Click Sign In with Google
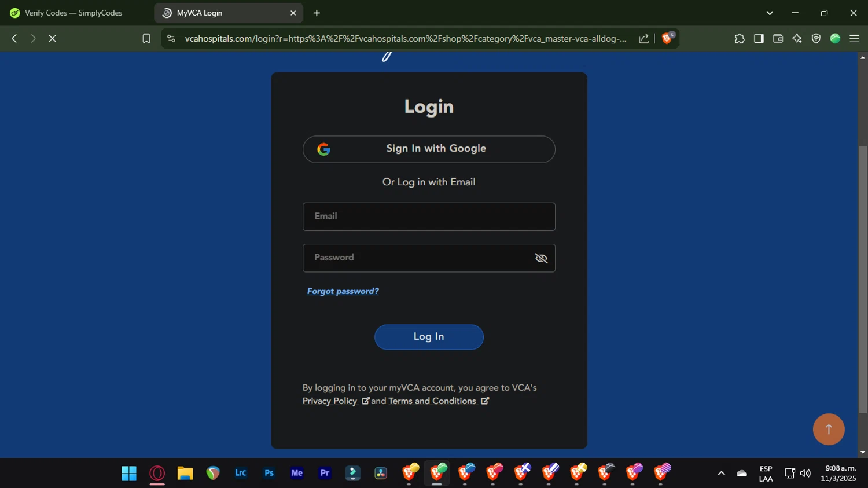This screenshot has width=868, height=488. pyautogui.click(x=429, y=149)
